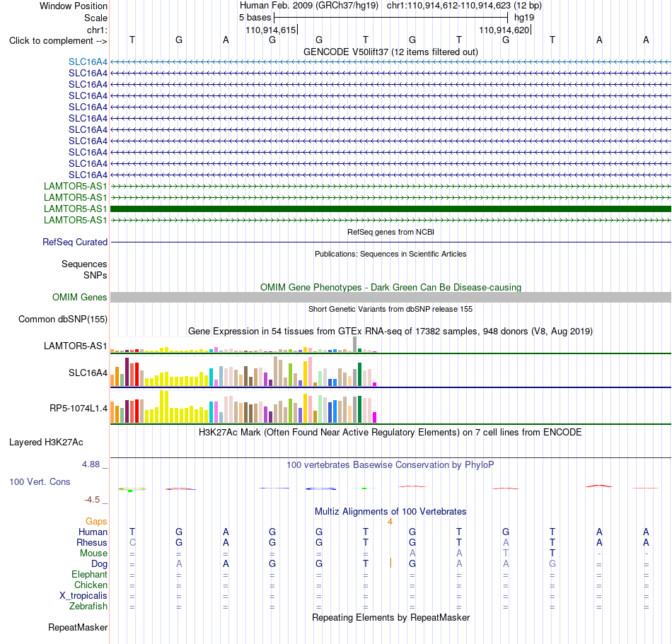
Task: Click the gray OMIM Genes item bar
Action: point(390,297)
